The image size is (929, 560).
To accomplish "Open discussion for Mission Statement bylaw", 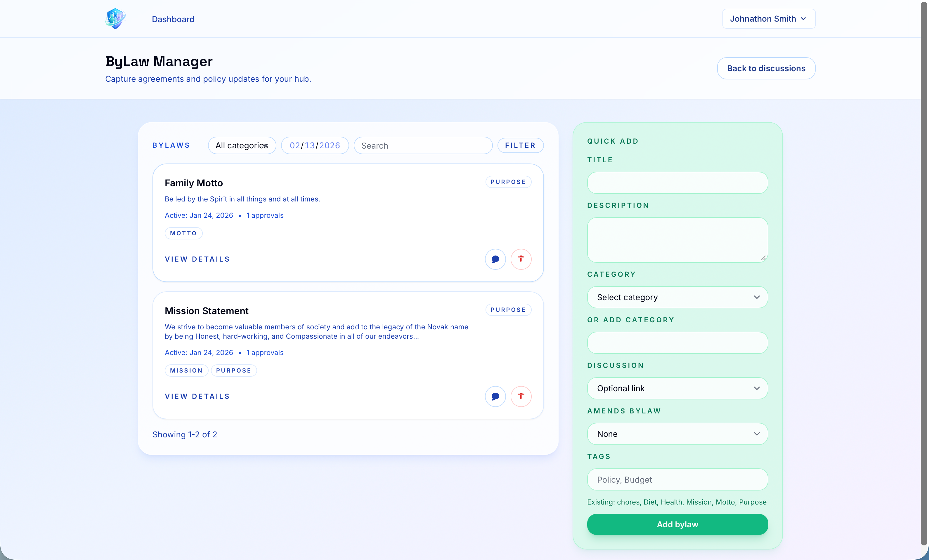I will pyautogui.click(x=495, y=396).
